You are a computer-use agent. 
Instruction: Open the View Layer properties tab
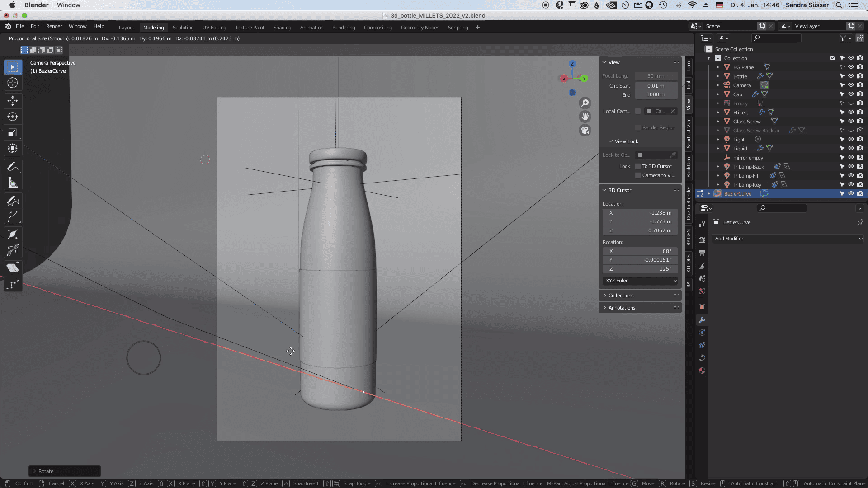(702, 266)
